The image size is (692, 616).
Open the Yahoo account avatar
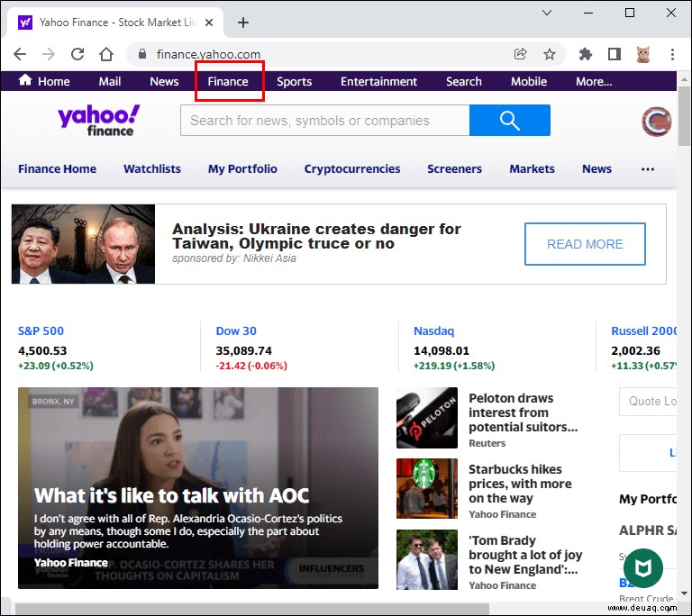point(657,122)
